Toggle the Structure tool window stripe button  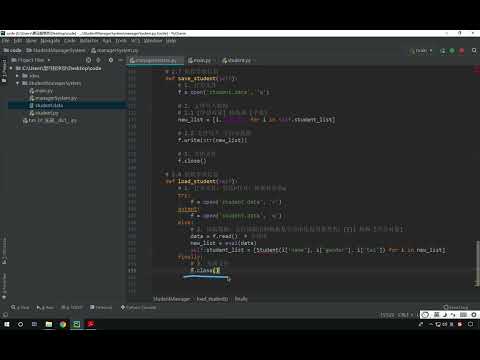(x=4, y=251)
